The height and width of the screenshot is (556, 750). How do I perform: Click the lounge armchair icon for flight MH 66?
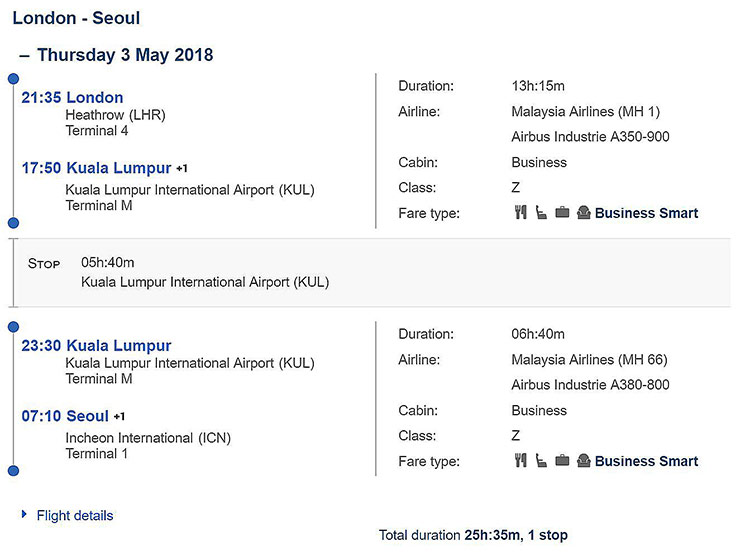click(583, 461)
